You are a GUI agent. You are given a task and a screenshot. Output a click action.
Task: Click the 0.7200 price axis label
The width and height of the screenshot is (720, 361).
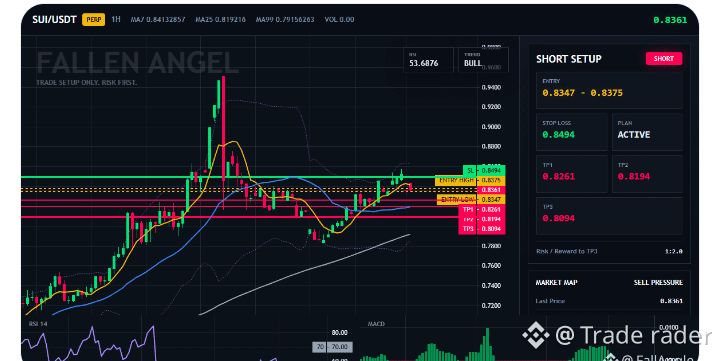491,305
